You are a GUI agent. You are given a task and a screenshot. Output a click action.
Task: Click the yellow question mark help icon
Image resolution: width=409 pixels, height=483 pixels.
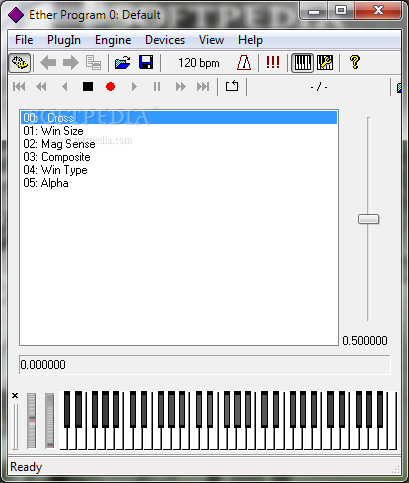click(x=355, y=62)
